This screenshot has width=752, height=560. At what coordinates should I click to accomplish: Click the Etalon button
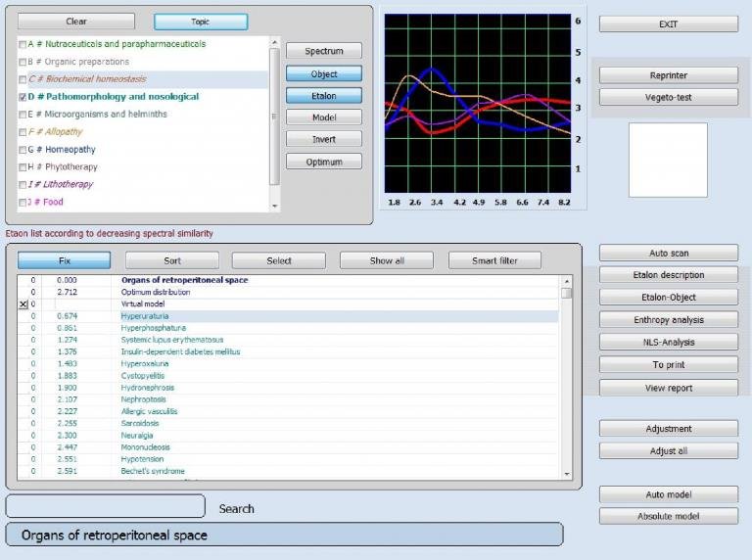click(324, 96)
